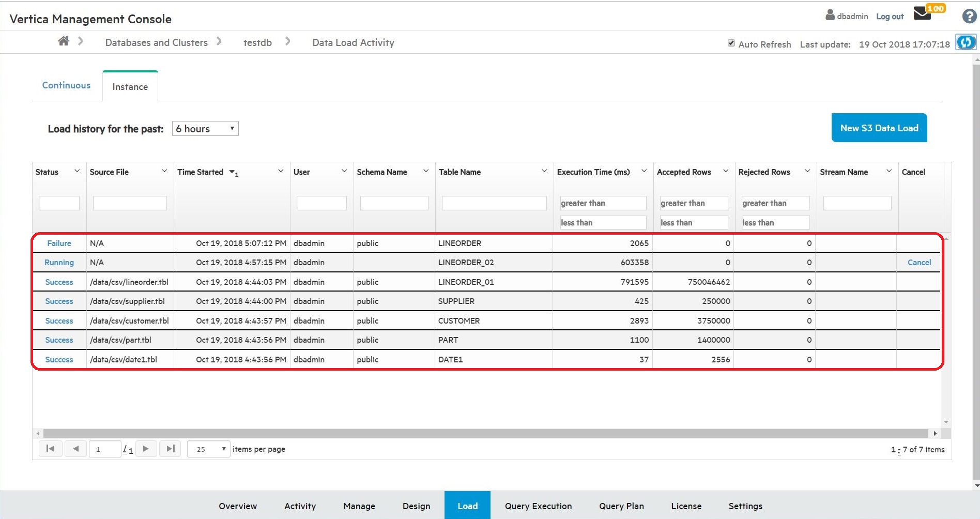Go to the first page of results

(x=50, y=449)
